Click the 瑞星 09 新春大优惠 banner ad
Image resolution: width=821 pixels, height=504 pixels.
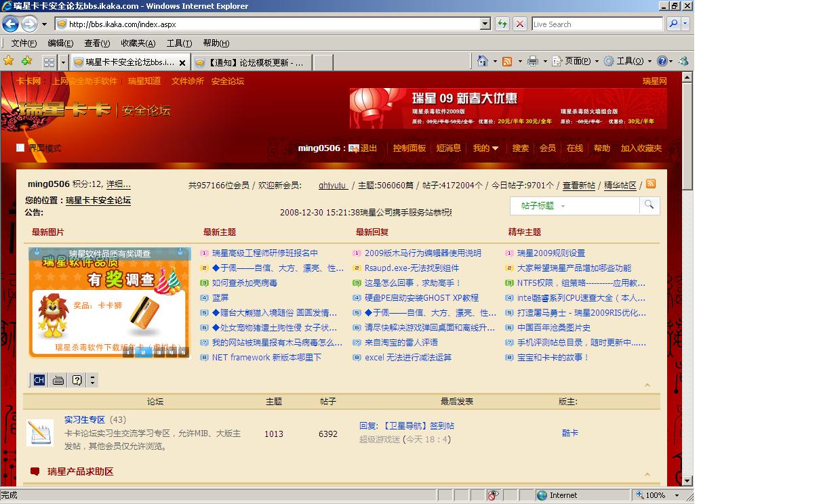508,108
